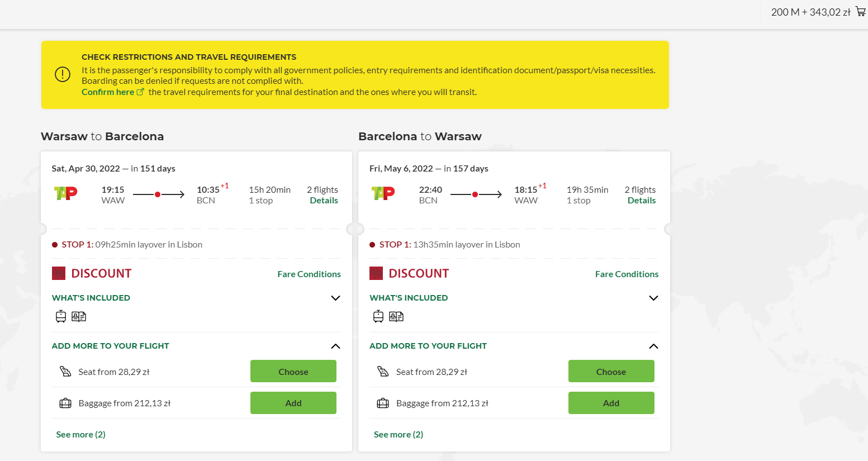Viewport: 868px width, 461px height.
Task: Collapse Add More To Your Flight for return flight
Action: 653,346
